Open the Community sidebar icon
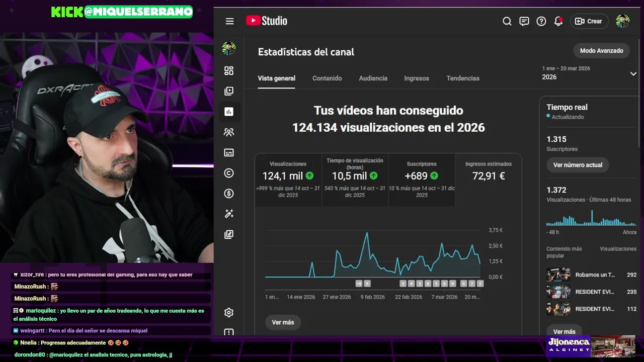The height and width of the screenshot is (362, 644). 229,132
